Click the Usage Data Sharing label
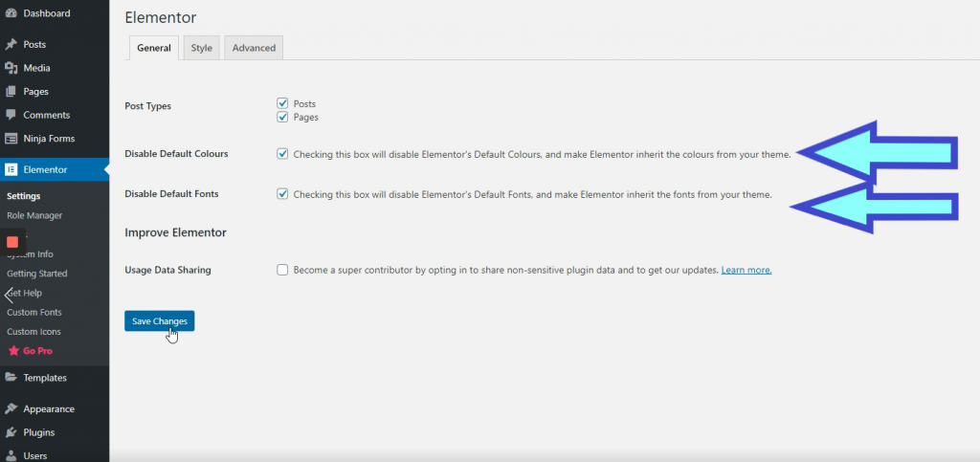980x462 pixels. [x=167, y=271]
